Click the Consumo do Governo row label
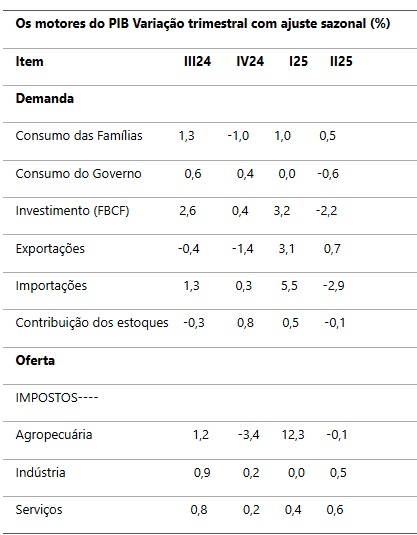The width and height of the screenshot is (417, 535). pos(78,174)
